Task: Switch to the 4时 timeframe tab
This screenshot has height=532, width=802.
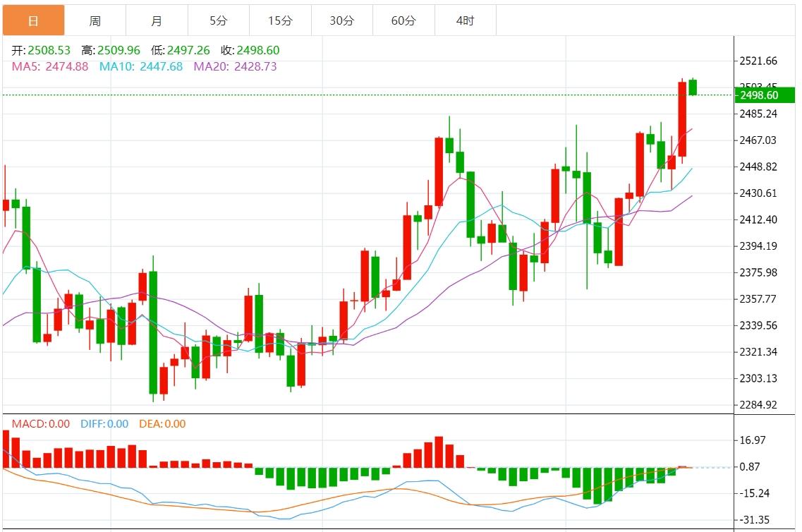Action: (x=465, y=20)
